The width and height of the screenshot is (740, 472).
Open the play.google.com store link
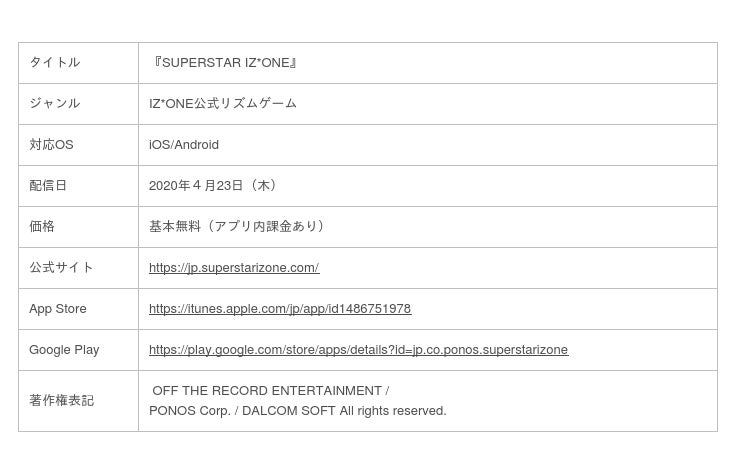coord(358,350)
